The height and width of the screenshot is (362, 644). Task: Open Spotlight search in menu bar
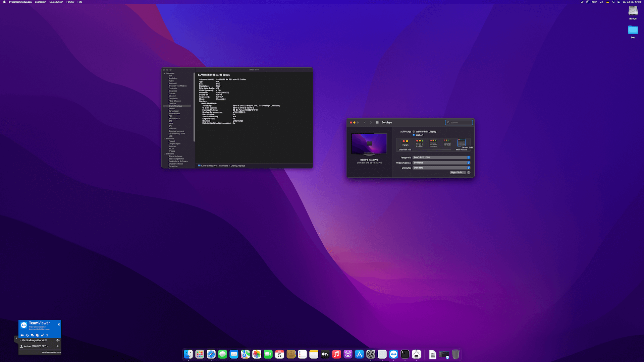[x=613, y=2]
